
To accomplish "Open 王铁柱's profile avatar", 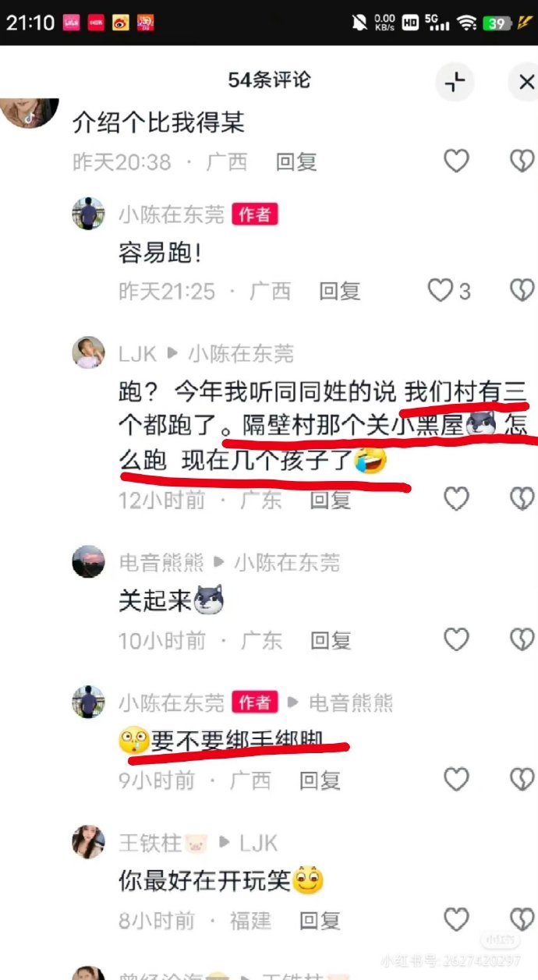I will click(88, 842).
